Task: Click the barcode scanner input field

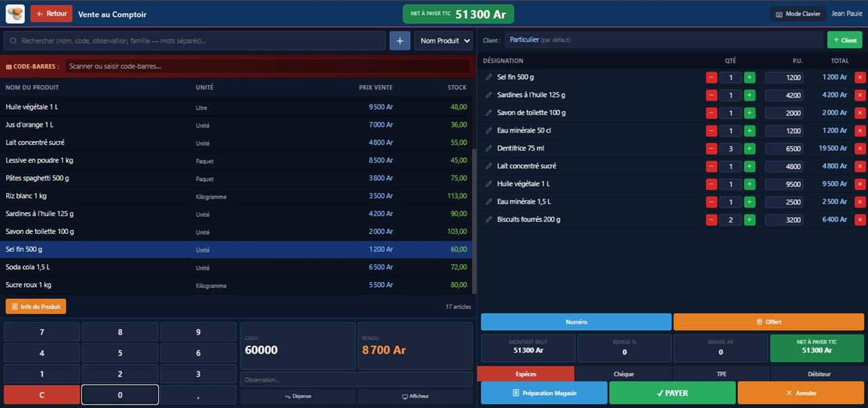Action: [268, 66]
